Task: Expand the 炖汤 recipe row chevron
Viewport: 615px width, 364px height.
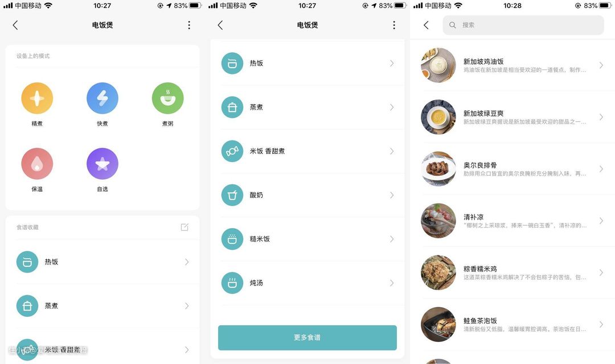Action: click(391, 283)
